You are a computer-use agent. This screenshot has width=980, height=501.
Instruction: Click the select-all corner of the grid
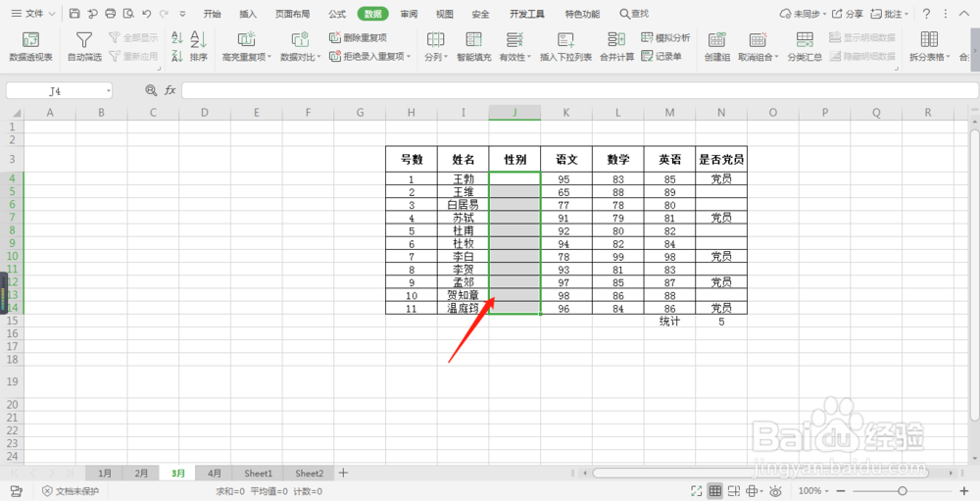coord(13,113)
